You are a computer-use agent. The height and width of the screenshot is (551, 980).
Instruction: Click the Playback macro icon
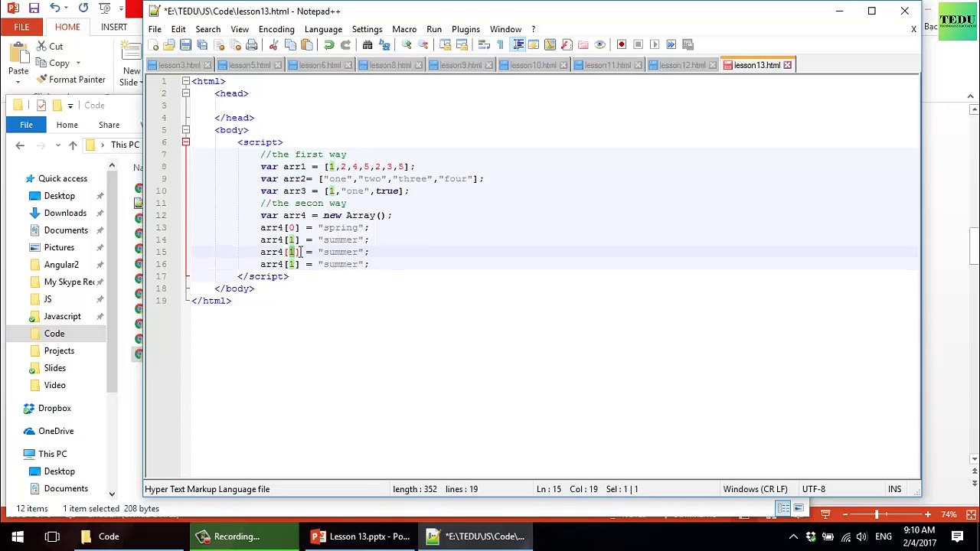(x=655, y=45)
